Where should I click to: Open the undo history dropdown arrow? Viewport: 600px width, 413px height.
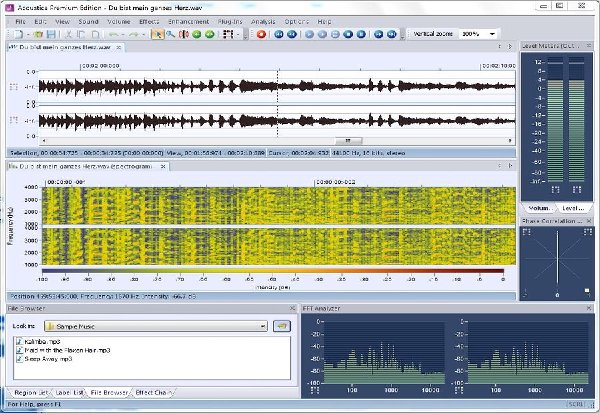pyautogui.click(x=123, y=35)
